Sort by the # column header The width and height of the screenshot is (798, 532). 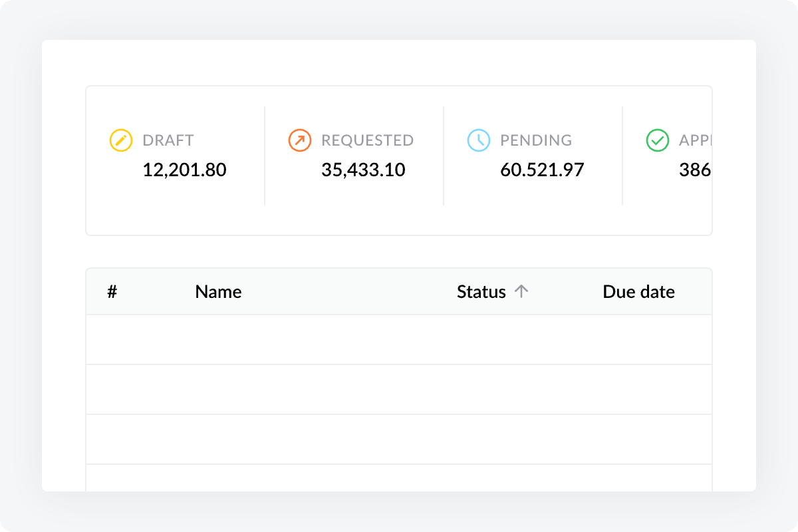coord(112,291)
